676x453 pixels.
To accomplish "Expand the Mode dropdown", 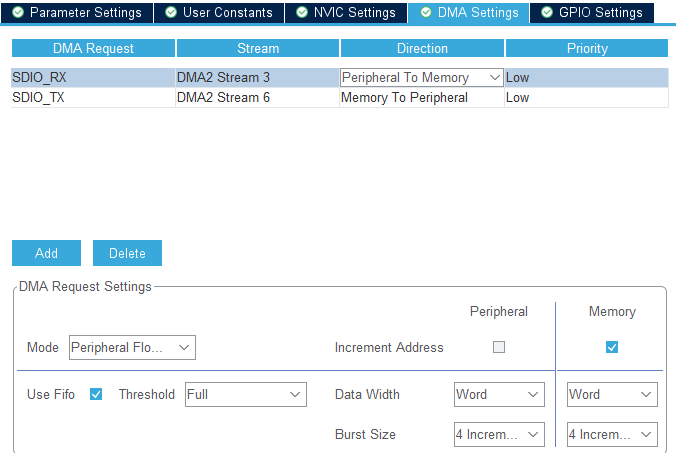I will [132, 347].
